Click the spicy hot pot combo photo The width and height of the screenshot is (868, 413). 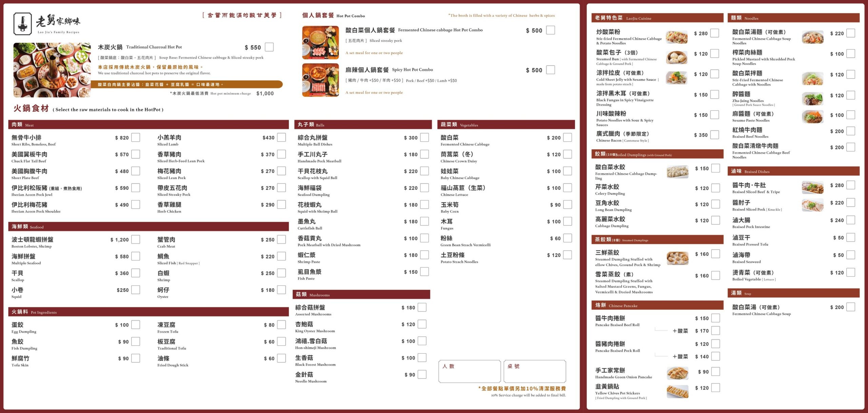coord(320,80)
